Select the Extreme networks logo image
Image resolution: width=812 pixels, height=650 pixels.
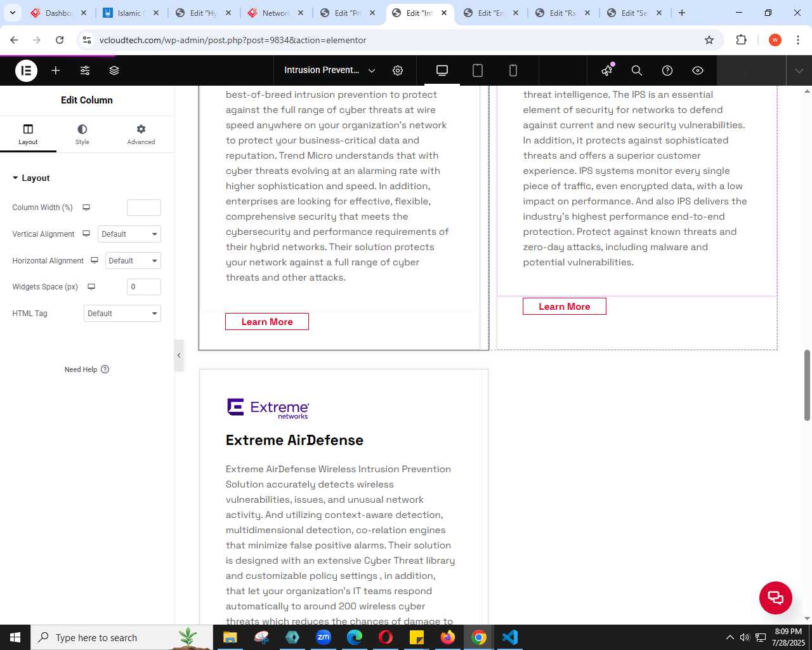[268, 408]
